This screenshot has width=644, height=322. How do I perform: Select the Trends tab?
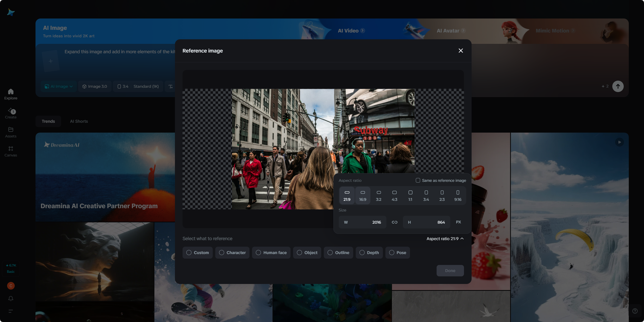pos(48,121)
